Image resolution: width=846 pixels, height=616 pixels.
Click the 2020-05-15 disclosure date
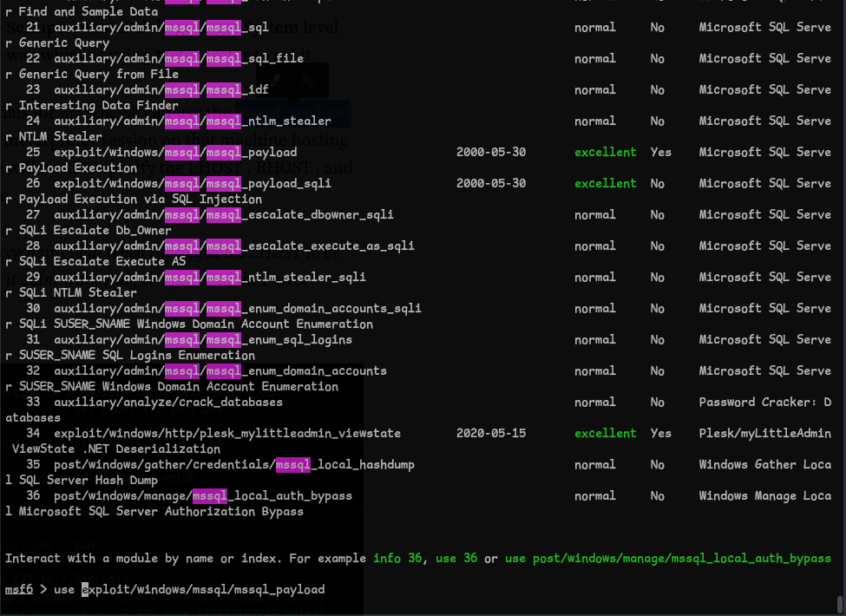point(491,434)
